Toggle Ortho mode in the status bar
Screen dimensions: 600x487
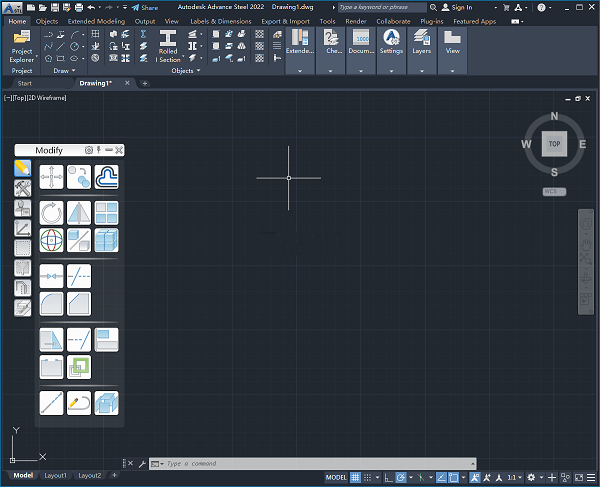pos(386,477)
